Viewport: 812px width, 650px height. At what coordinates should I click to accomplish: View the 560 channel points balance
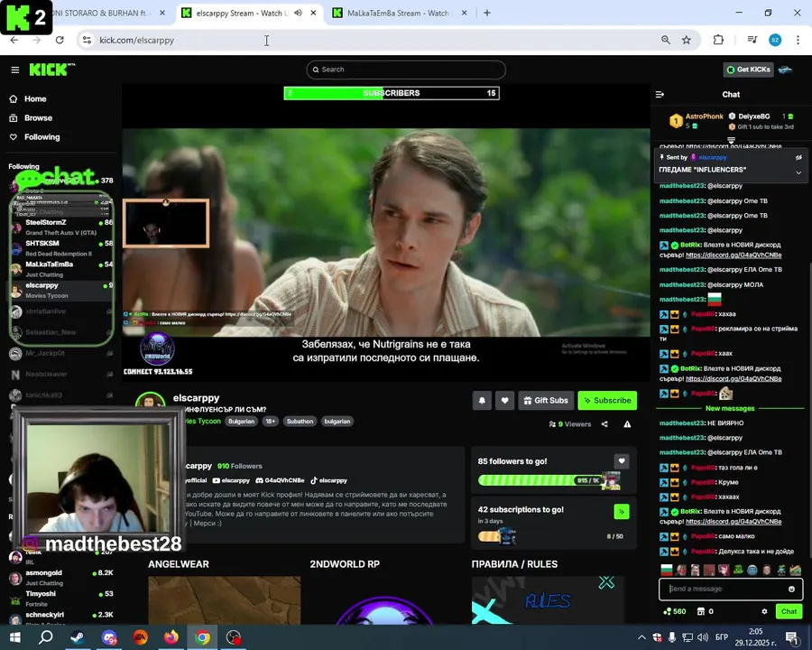[x=675, y=612]
